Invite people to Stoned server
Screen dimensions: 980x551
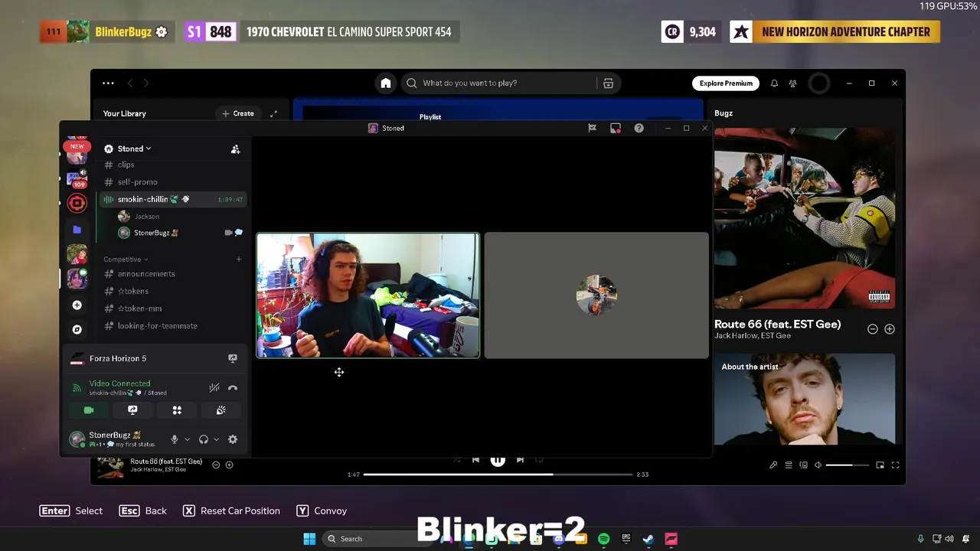(235, 149)
